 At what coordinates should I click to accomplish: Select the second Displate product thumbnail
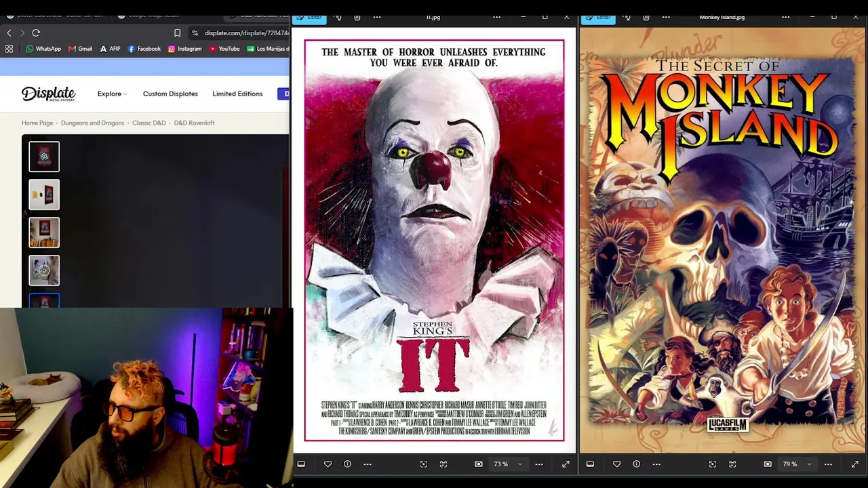pyautogui.click(x=44, y=195)
